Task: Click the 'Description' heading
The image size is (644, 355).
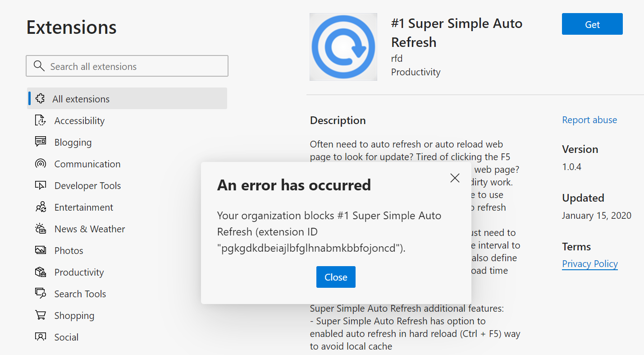Action: (338, 120)
